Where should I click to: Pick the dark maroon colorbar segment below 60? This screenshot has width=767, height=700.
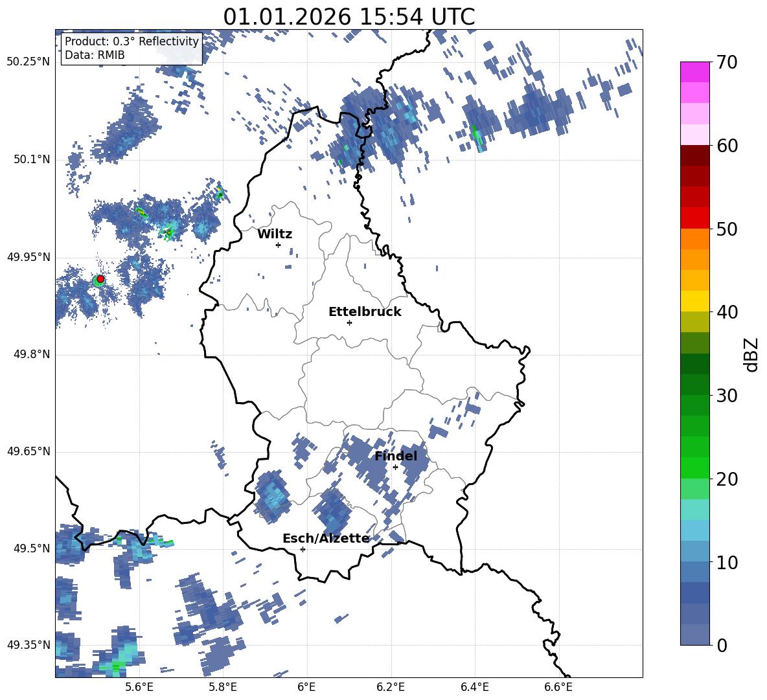point(694,155)
